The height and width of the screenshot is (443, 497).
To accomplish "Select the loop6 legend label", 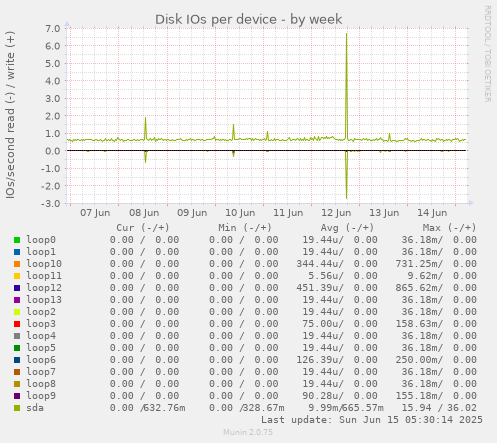I will pyautogui.click(x=41, y=360).
